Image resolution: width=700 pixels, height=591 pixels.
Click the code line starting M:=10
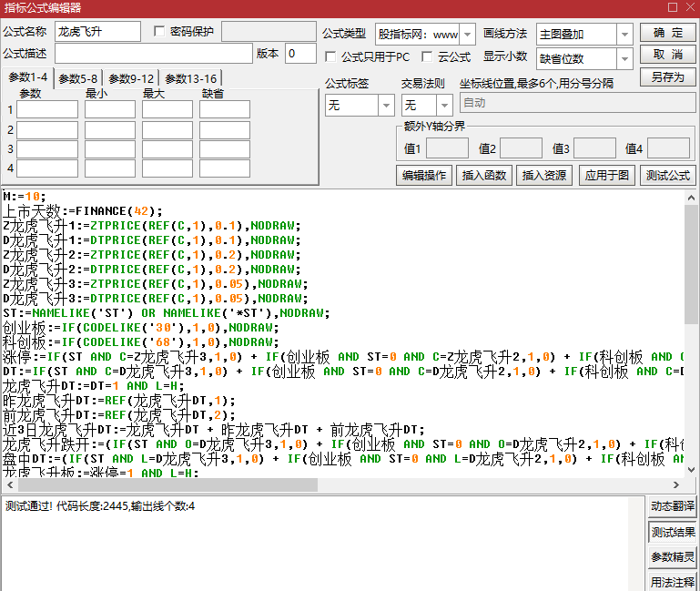click(x=24, y=197)
